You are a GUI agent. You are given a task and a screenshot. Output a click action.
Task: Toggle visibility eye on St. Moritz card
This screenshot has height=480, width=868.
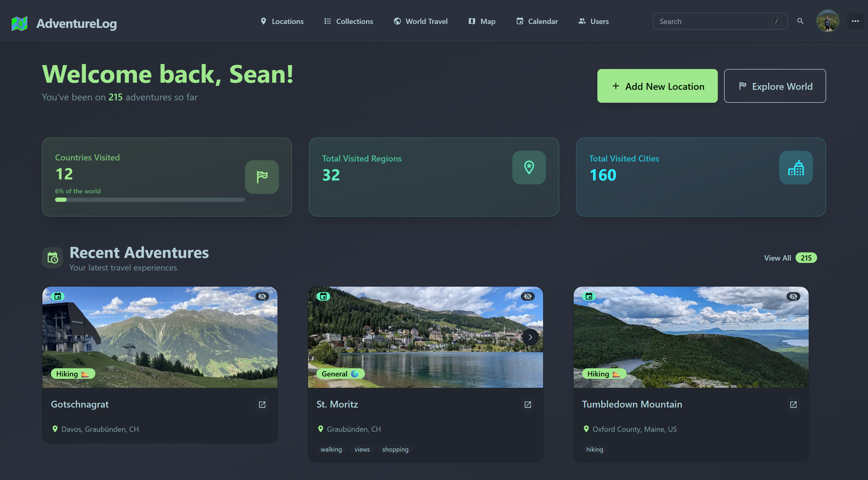click(528, 296)
